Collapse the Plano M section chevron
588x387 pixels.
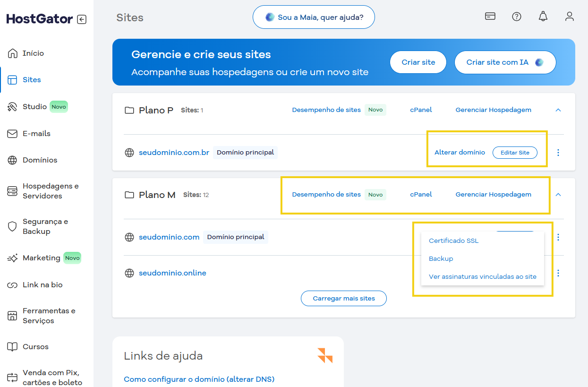(558, 195)
